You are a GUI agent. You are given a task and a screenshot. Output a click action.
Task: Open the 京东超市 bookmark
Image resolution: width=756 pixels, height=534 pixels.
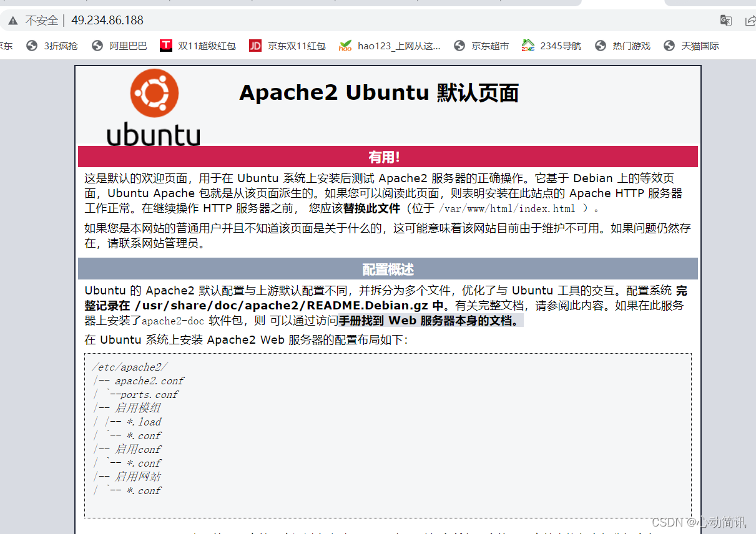[x=481, y=46]
